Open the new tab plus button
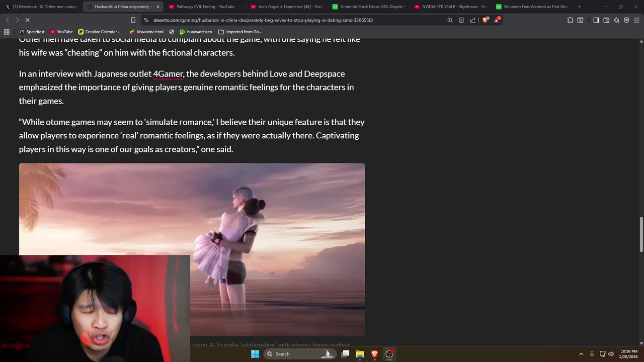 coord(579,7)
